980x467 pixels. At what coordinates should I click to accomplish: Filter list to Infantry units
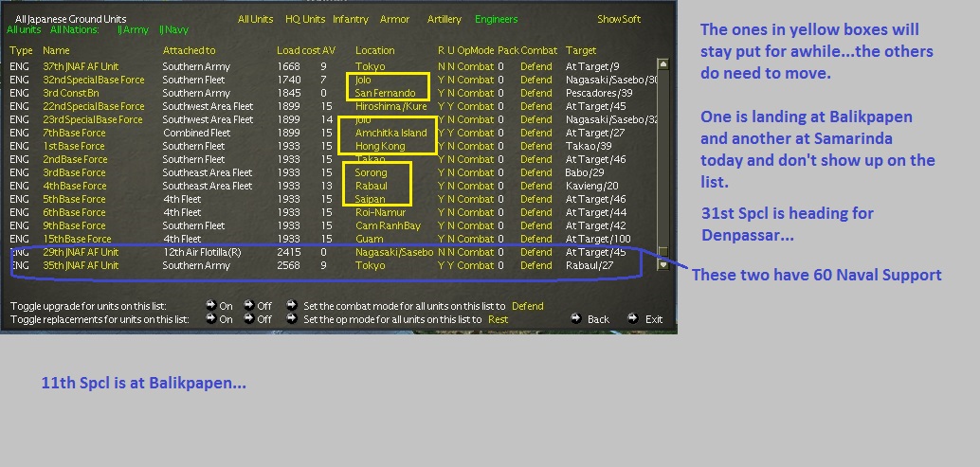point(351,19)
